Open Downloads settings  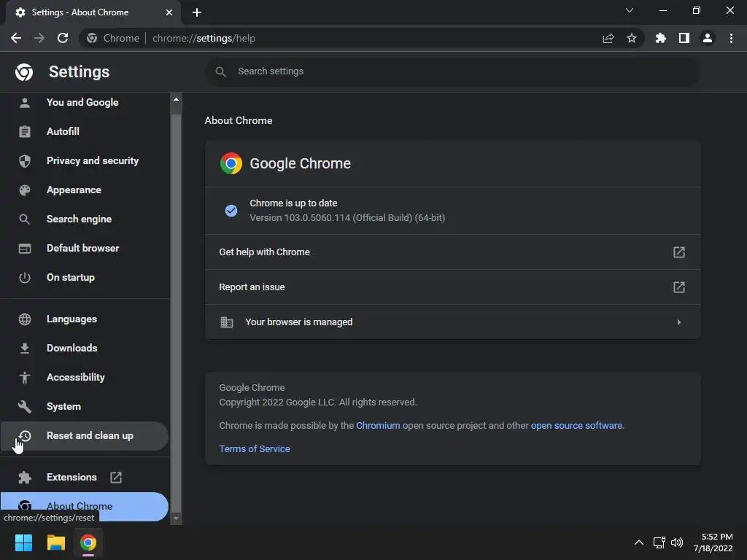[x=85, y=348]
